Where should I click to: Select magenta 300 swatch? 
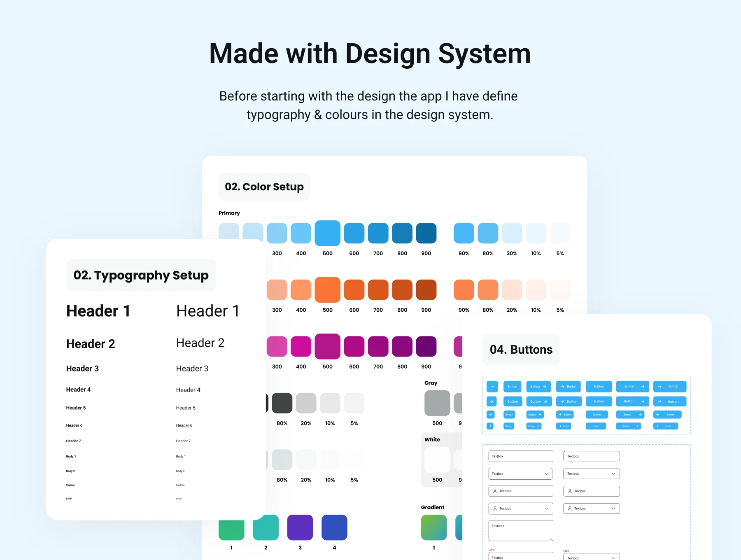click(x=277, y=346)
